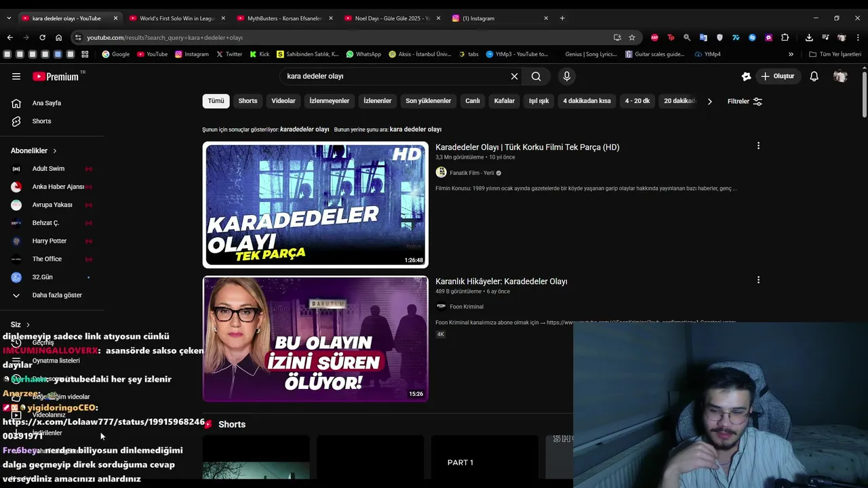The image size is (868, 488).
Task: Select the Kafalar filter chip
Action: point(505,101)
